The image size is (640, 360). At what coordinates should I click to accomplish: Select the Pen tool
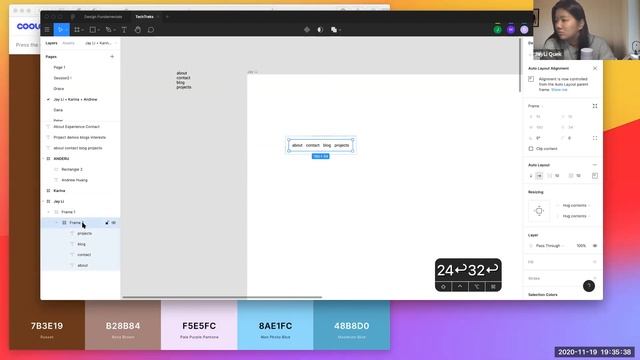tap(108, 29)
